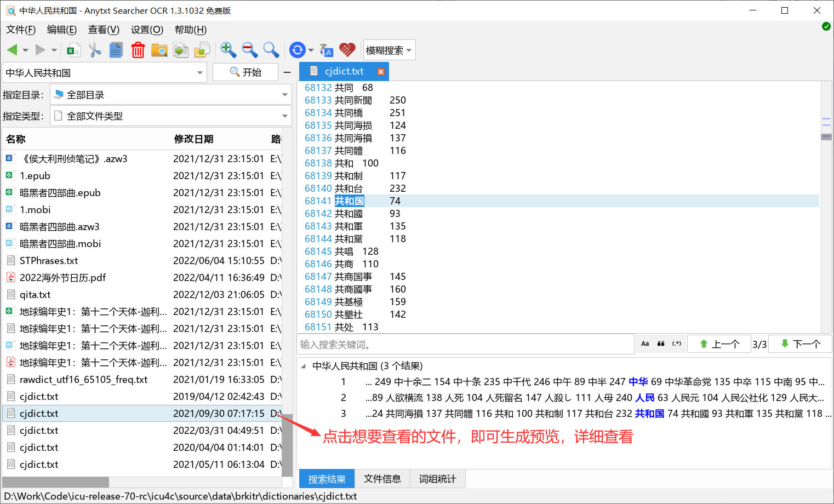Click the preview keyword search field
The height and width of the screenshot is (504, 834).
coord(466,344)
